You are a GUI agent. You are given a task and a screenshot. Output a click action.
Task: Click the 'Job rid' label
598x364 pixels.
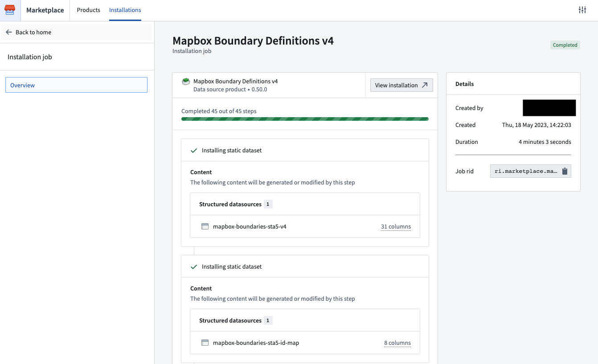(464, 171)
